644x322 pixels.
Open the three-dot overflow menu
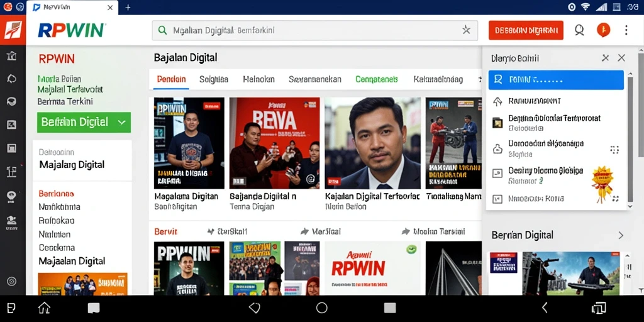[x=626, y=30]
